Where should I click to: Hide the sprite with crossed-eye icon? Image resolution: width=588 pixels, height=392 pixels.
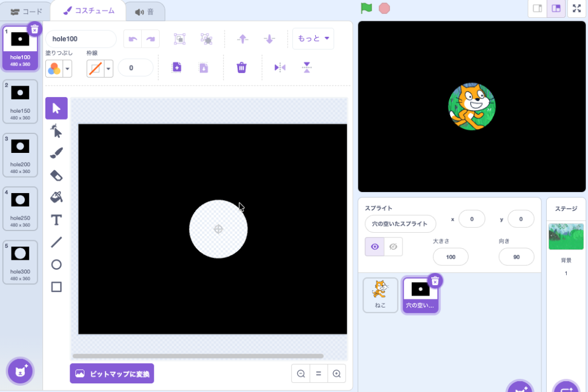393,247
